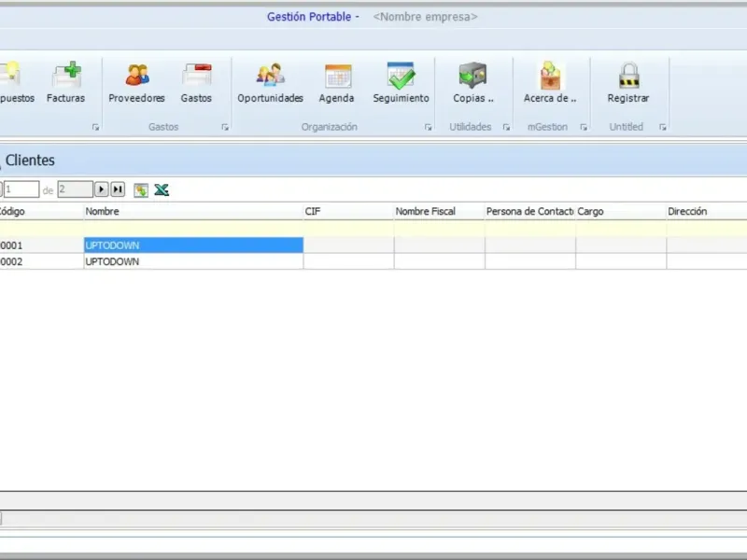
Task: Sort by the Nombre Fiscal column header
Action: tap(439, 212)
